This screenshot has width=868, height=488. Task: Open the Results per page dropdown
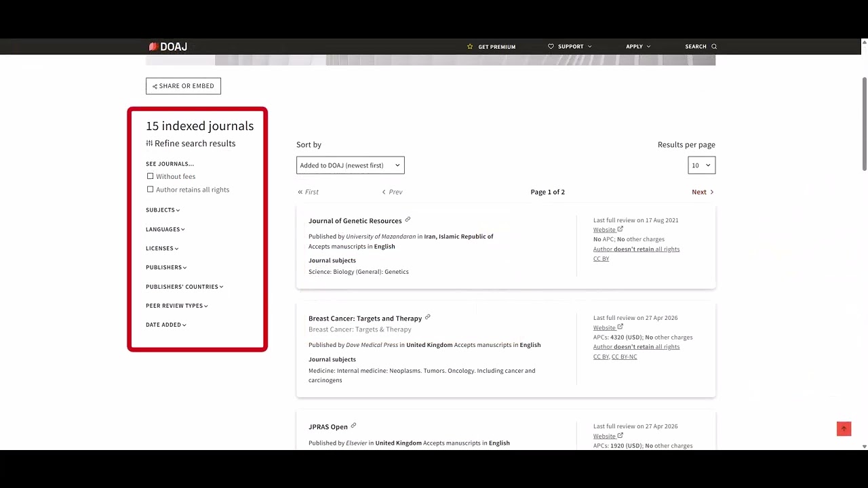click(x=701, y=165)
